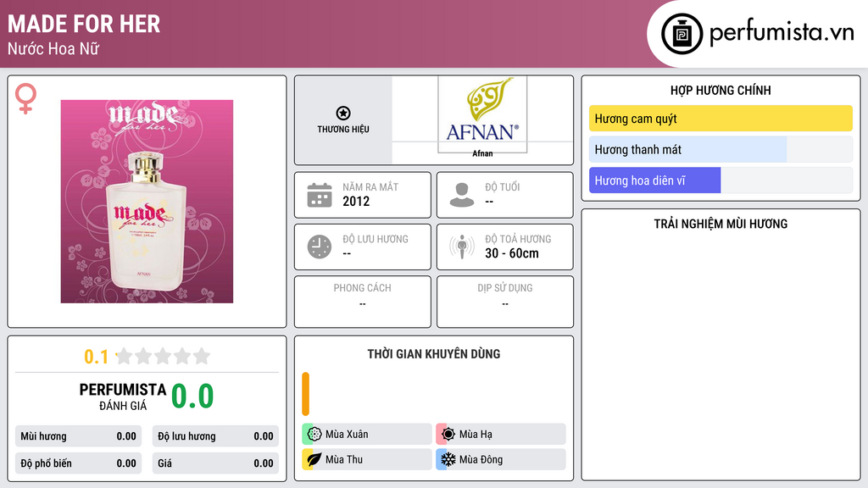Click the Hương cam quýt accord bar
The image size is (868, 488).
click(721, 119)
